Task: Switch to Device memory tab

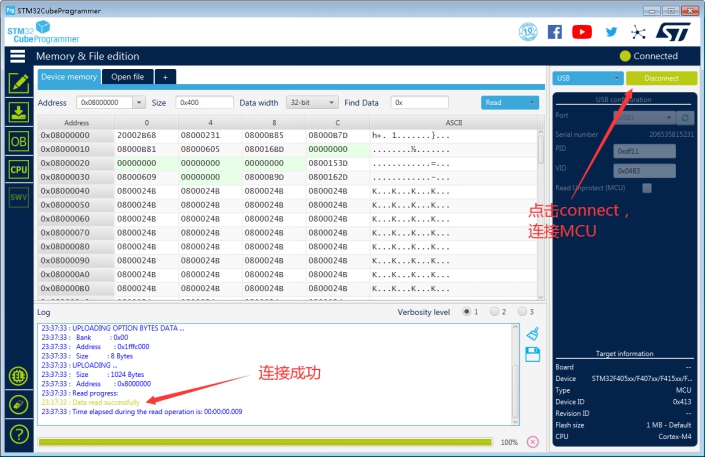Action: pos(69,77)
